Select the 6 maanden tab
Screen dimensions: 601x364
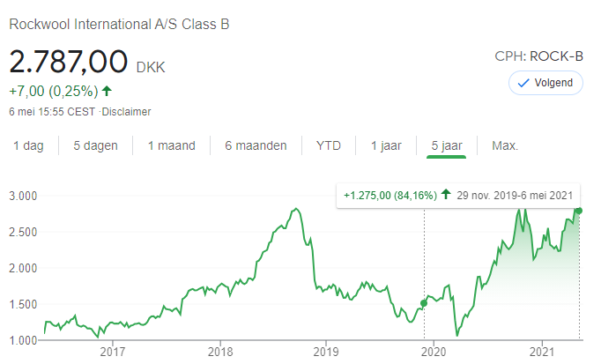coord(256,145)
